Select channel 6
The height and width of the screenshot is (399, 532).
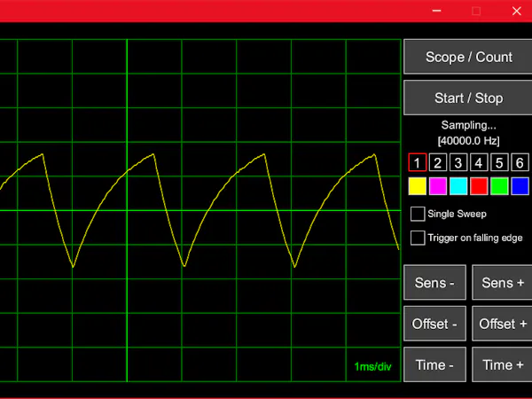(520, 162)
